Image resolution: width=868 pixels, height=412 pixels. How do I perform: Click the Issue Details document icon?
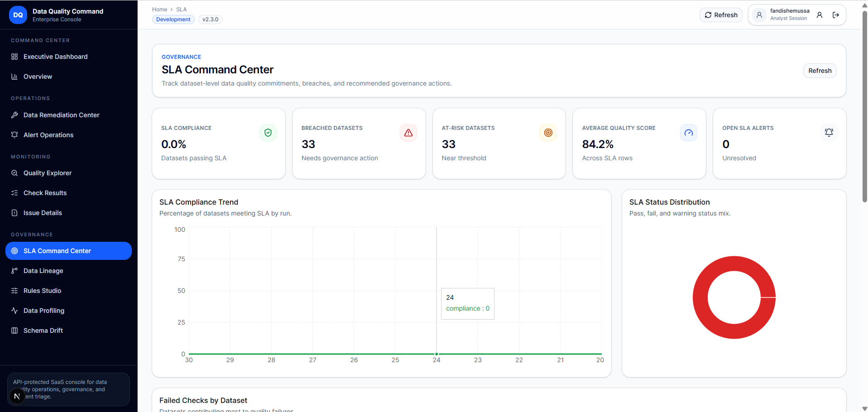(14, 213)
